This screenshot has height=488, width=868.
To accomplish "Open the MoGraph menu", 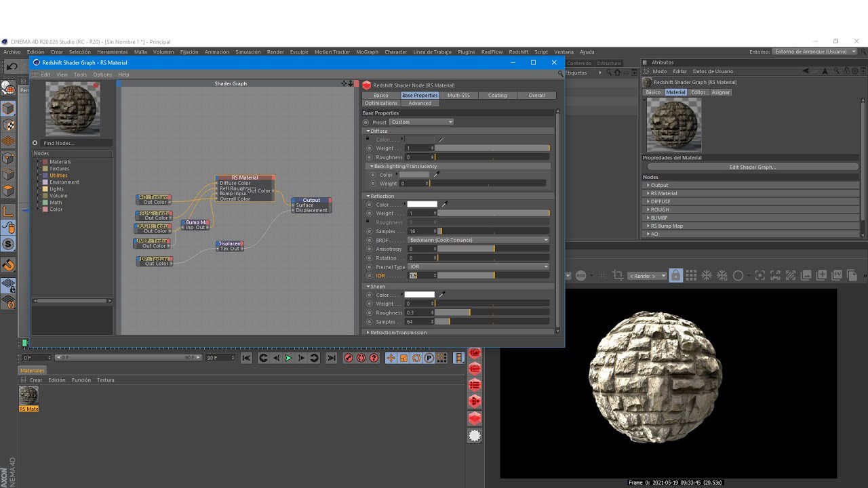I will point(367,52).
